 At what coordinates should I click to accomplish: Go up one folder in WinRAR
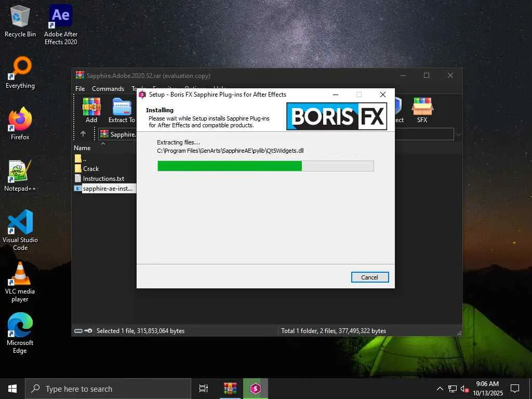pos(83,134)
